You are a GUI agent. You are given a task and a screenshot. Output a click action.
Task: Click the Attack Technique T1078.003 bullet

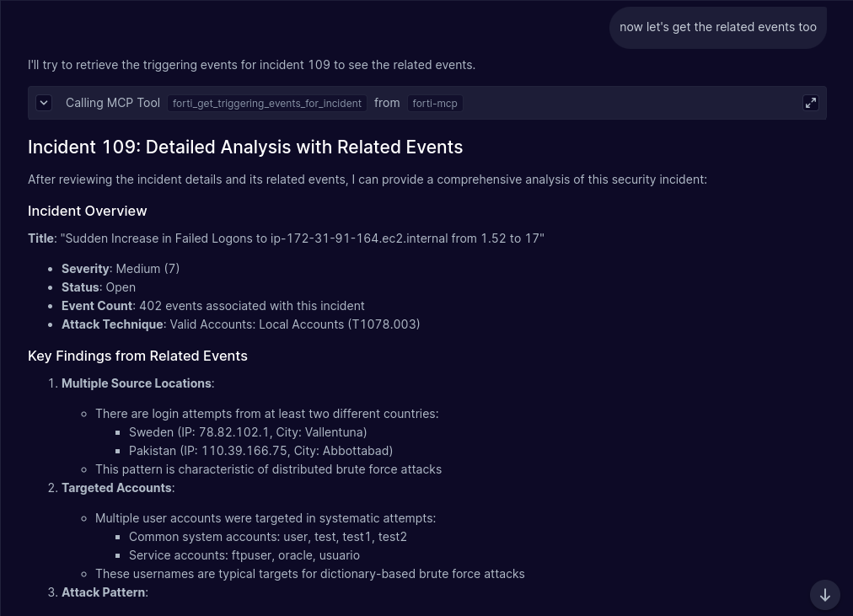241,324
